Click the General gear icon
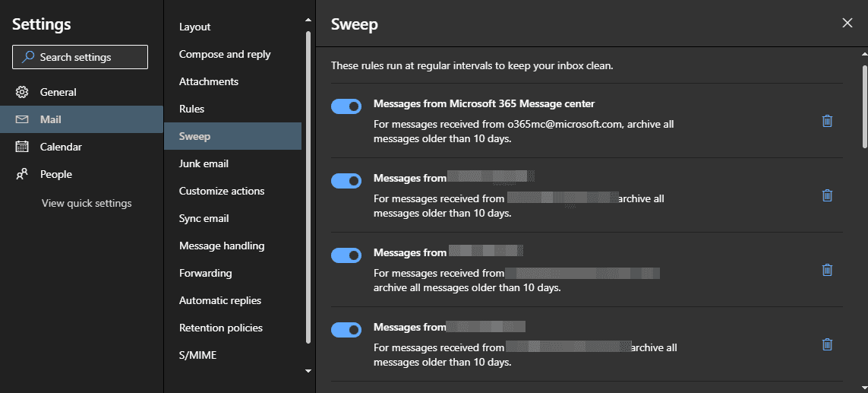 pos(22,92)
